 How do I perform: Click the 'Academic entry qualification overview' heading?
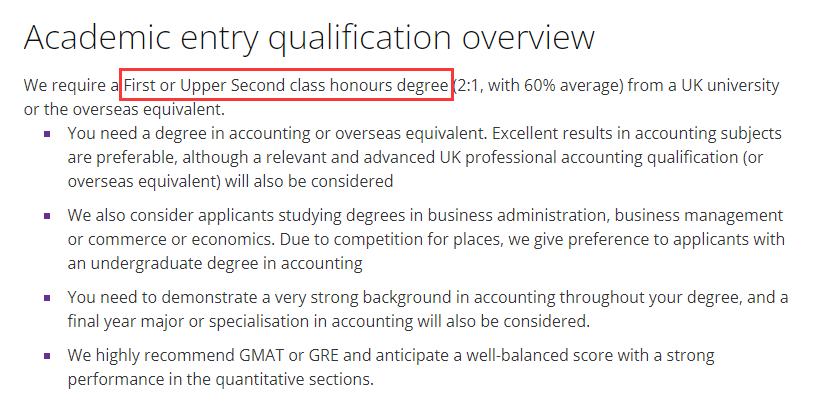tap(308, 38)
